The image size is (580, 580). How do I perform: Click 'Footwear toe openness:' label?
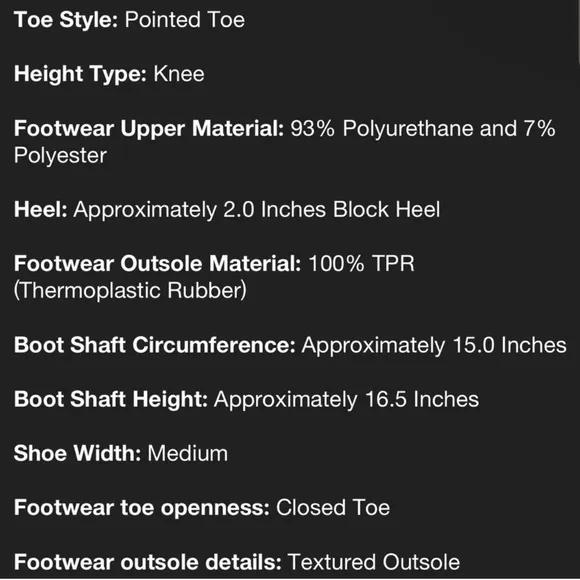pos(142,508)
